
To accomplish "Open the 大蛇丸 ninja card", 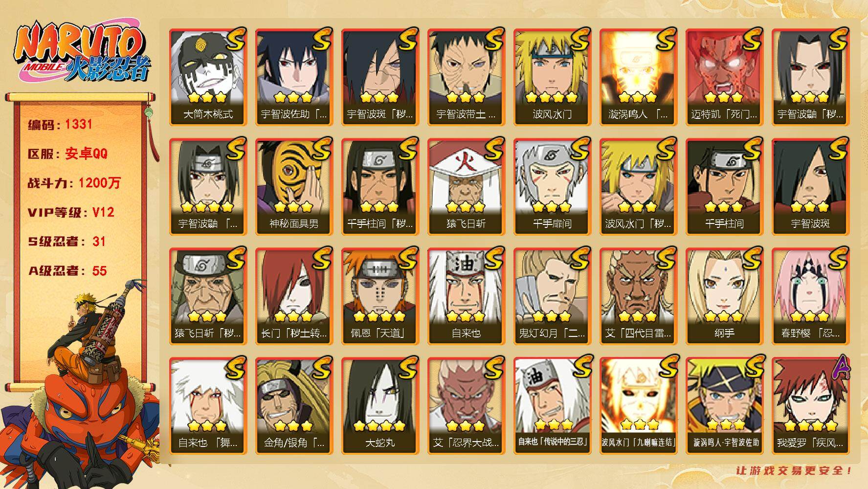I will click(380, 406).
